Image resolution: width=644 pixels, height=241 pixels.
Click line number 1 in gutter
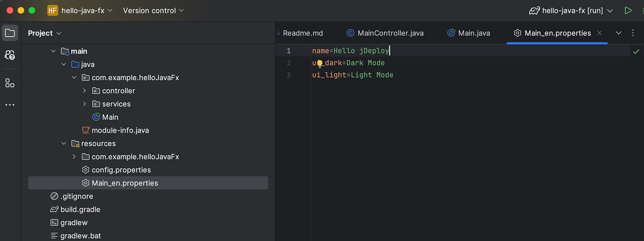click(x=288, y=51)
